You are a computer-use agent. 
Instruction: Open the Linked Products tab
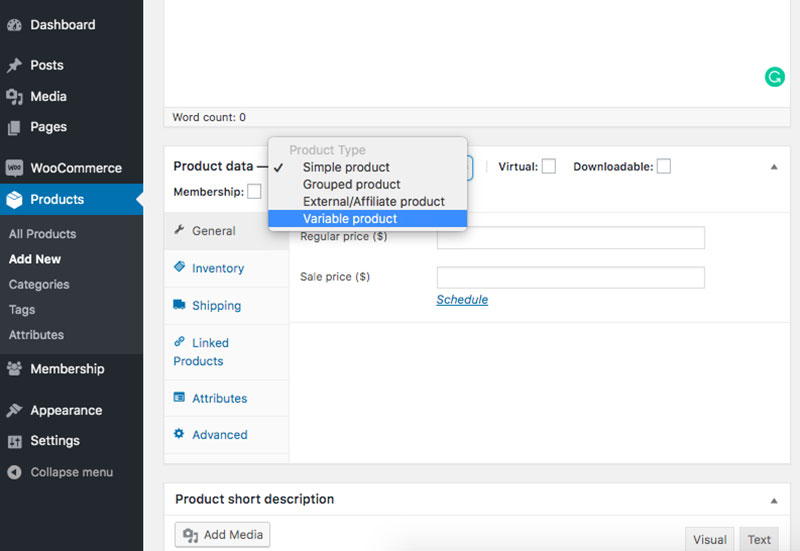(x=227, y=352)
